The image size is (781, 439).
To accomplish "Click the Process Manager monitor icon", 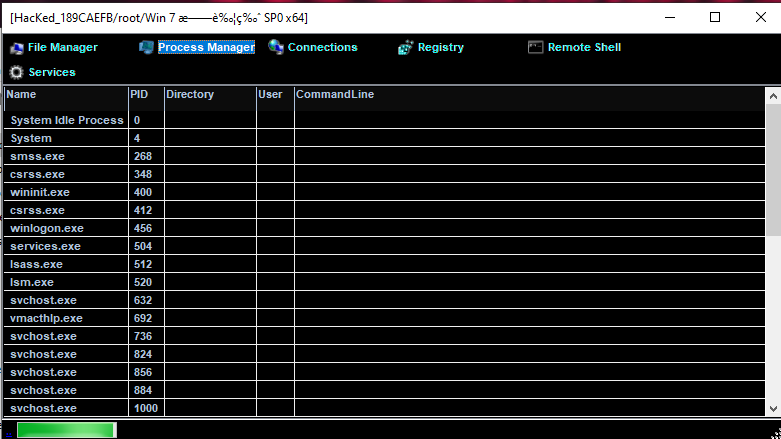I will tap(147, 48).
